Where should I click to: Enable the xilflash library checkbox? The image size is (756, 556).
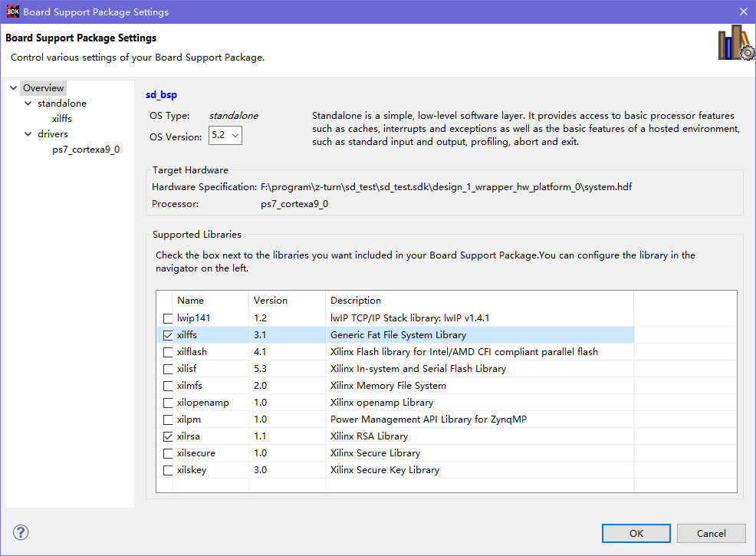(168, 352)
